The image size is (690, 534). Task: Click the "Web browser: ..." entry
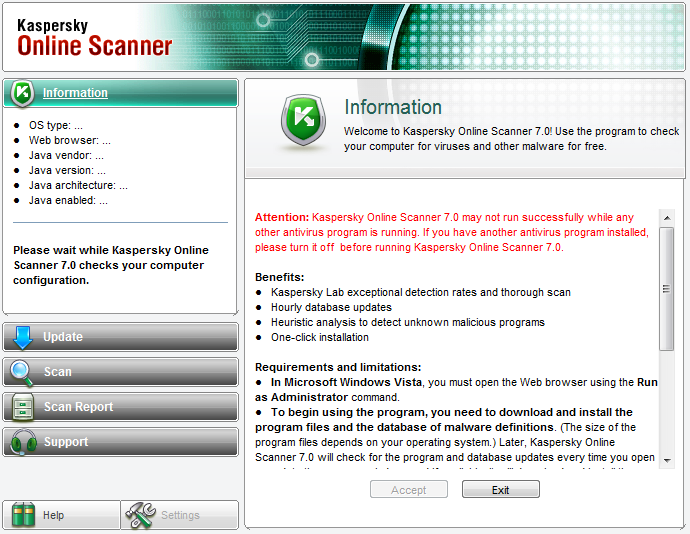pos(70,140)
